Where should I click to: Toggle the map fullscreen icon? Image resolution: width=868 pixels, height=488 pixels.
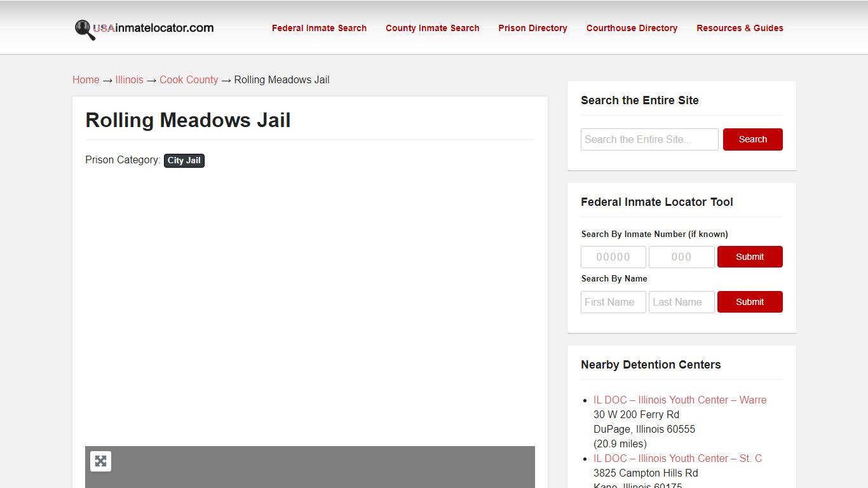point(100,461)
